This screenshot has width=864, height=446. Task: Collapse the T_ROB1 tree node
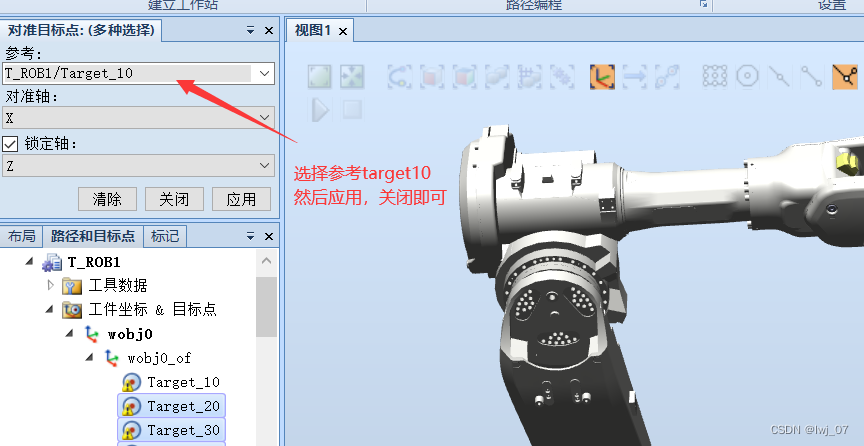coord(30,261)
